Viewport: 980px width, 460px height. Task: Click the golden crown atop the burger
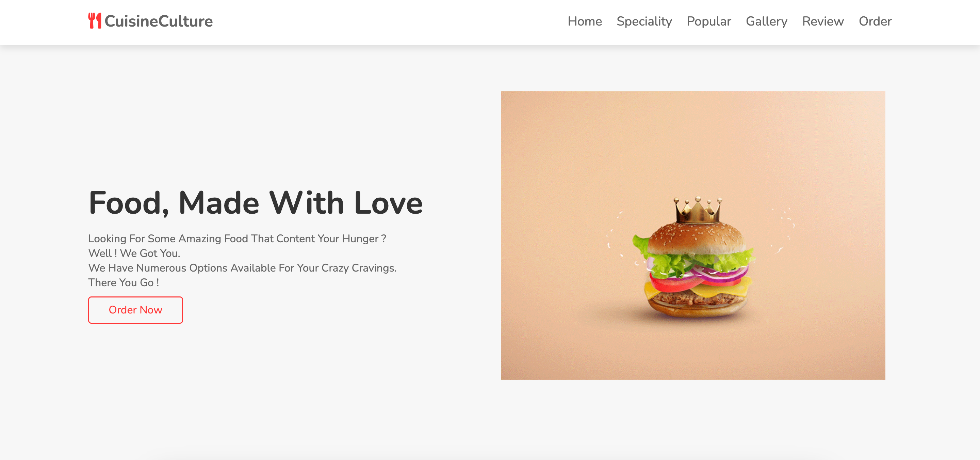698,210
